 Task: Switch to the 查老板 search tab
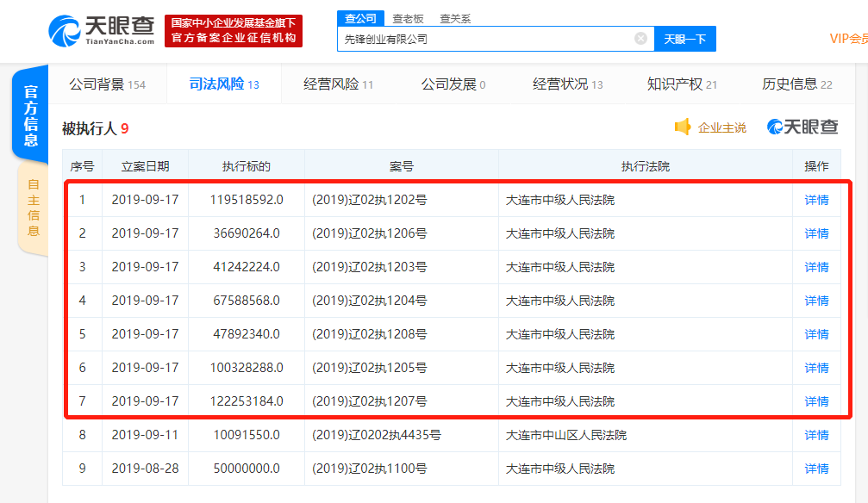tap(406, 17)
